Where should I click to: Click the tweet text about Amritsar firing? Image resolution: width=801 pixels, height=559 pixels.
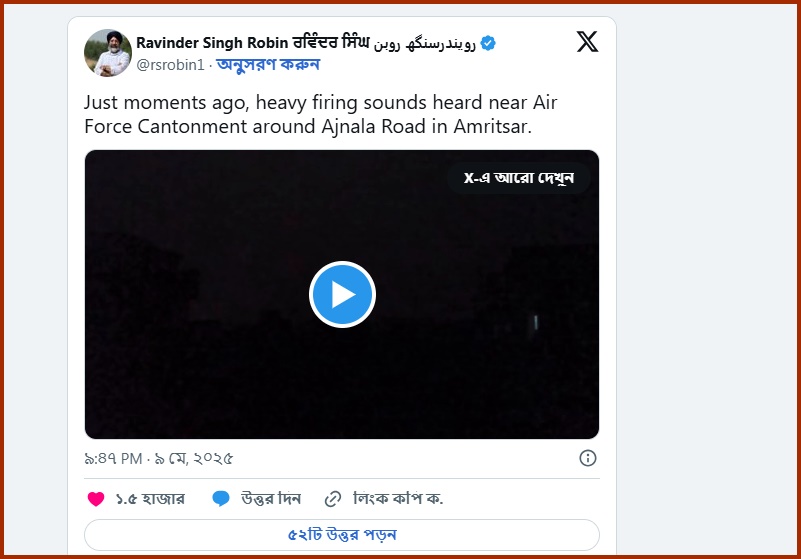pyautogui.click(x=320, y=114)
